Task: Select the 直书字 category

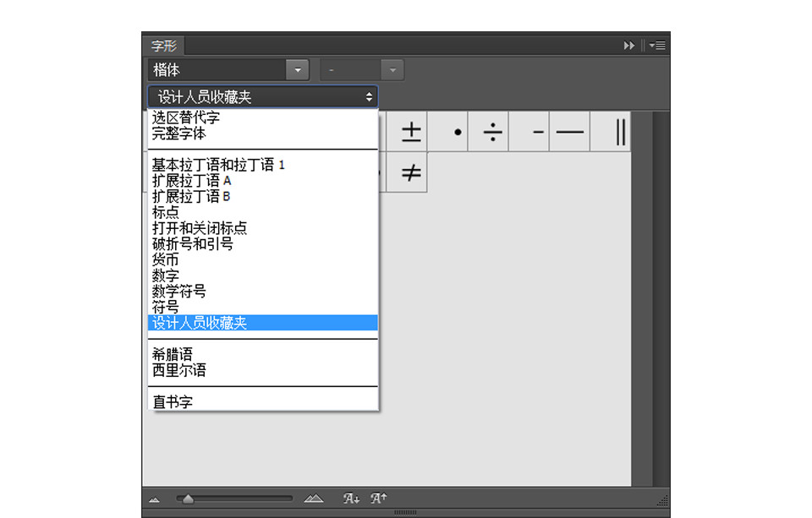Action: coord(263,402)
